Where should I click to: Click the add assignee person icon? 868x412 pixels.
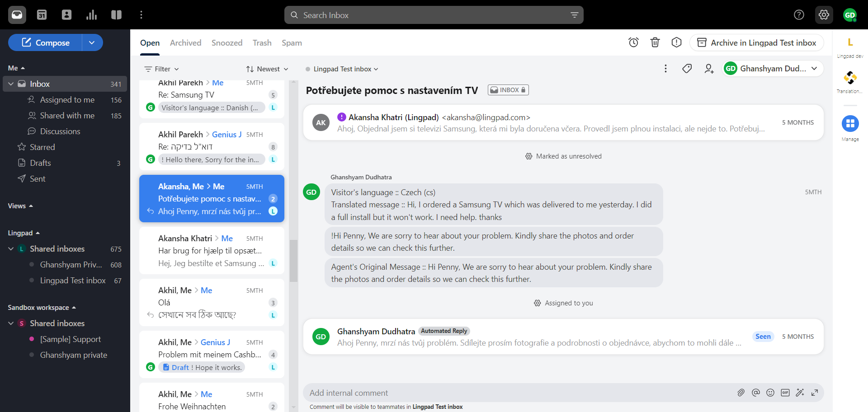708,69
